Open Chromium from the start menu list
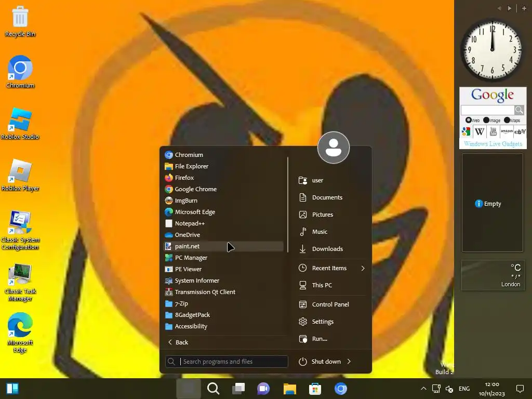The width and height of the screenshot is (532, 399). point(223,155)
